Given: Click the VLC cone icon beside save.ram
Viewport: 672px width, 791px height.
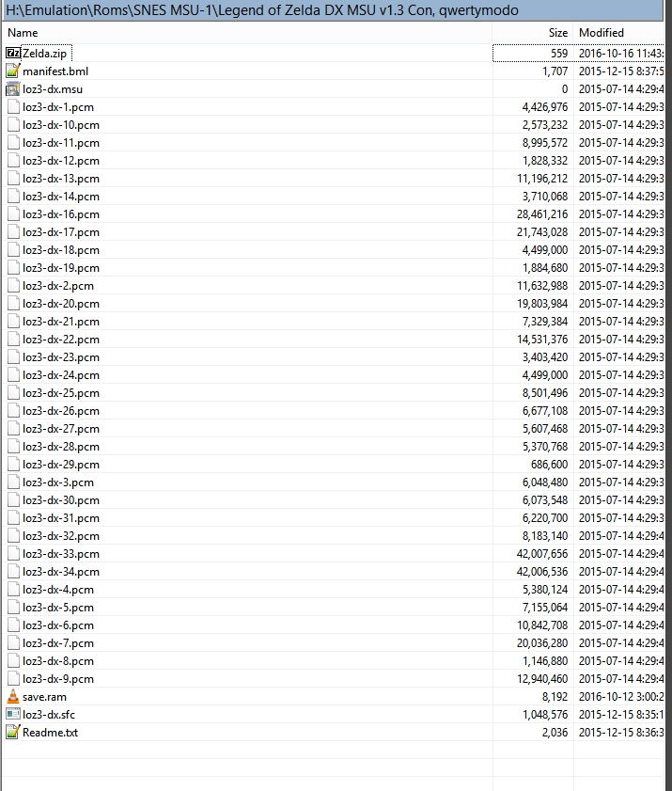Looking at the screenshot, I should (13, 697).
